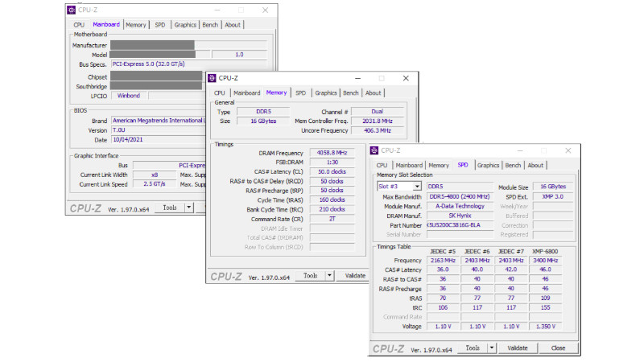This screenshot has width=644, height=362.
Task: Click the XMP-6800 frequency 3400 MHz cell
Action: (545, 260)
